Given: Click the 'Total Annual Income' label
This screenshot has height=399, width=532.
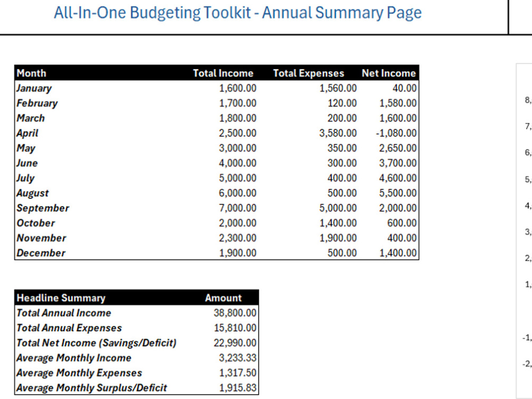Looking at the screenshot, I should [x=64, y=313].
